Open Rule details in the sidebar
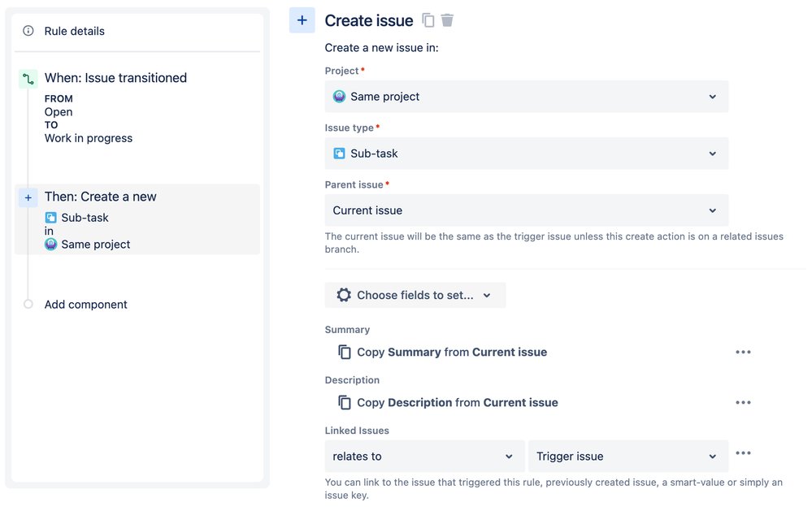812x511 pixels. pyautogui.click(x=75, y=31)
